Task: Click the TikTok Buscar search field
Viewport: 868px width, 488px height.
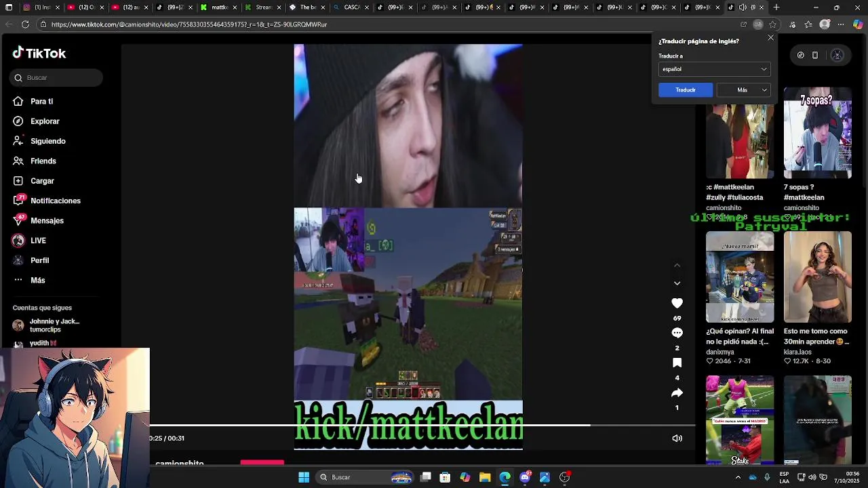Action: click(56, 77)
